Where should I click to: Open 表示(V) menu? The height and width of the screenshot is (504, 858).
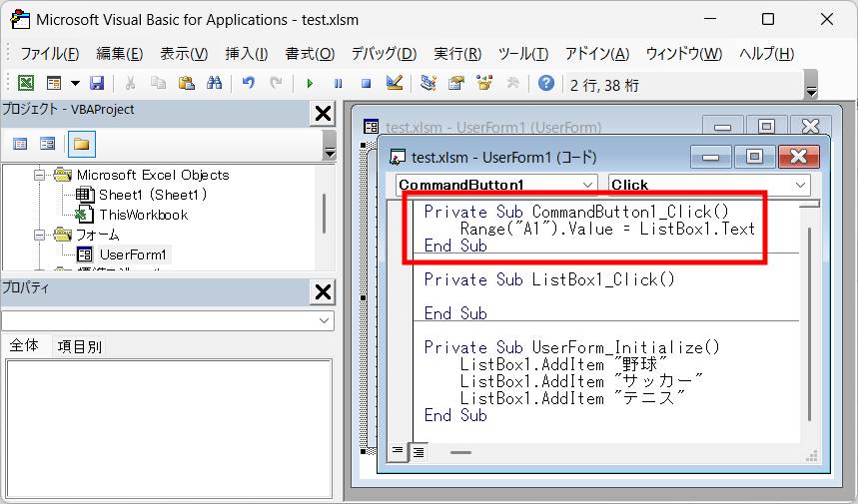click(x=184, y=54)
